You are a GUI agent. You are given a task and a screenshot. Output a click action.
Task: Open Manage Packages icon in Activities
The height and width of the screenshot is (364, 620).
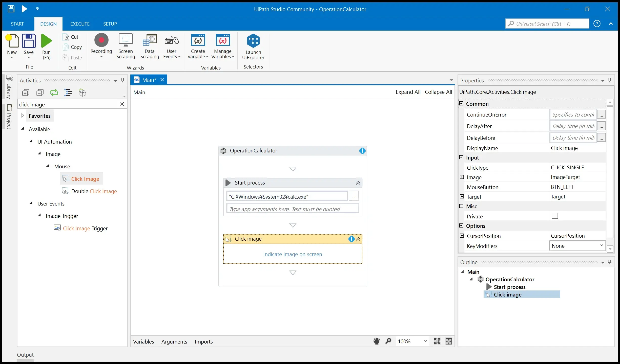click(x=82, y=93)
